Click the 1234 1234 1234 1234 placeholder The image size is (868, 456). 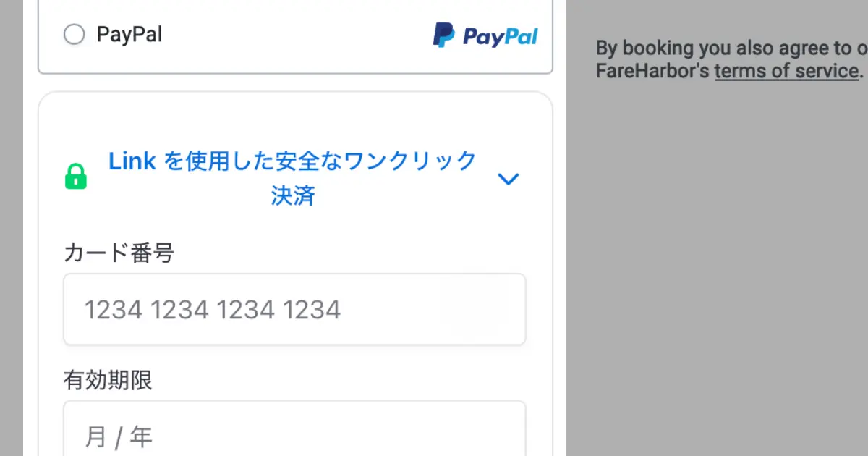coord(213,311)
